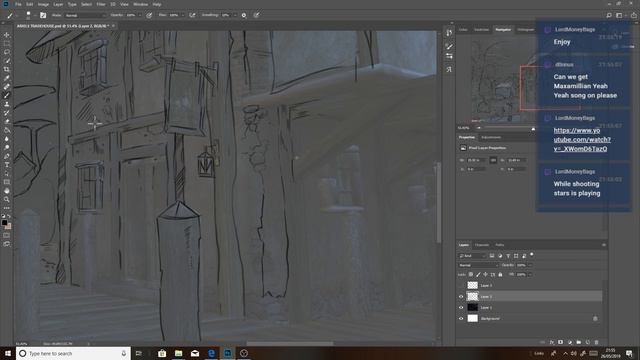Add a layer mask
This screenshot has height=360, width=640.
(561, 342)
